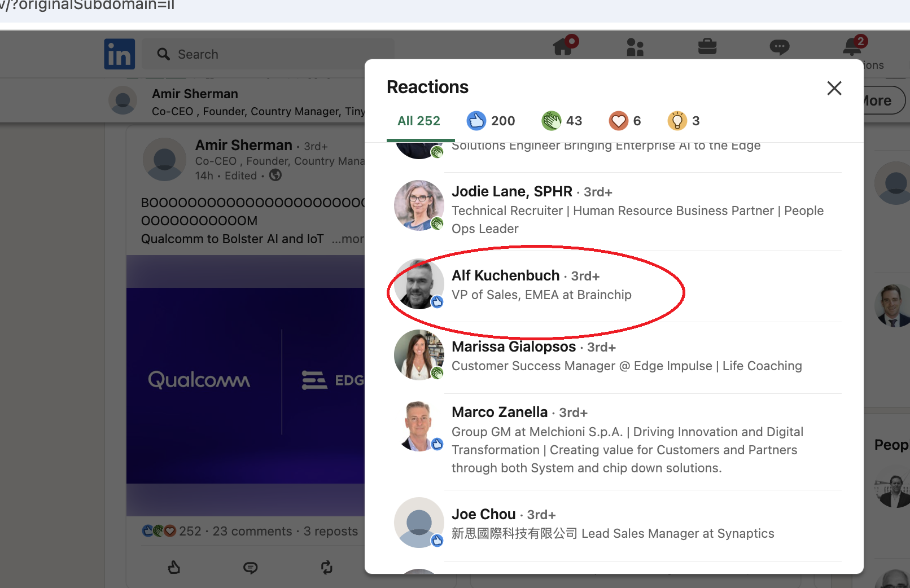Open Amir Sherman's post author name
This screenshot has height=588, width=910.
(x=244, y=145)
